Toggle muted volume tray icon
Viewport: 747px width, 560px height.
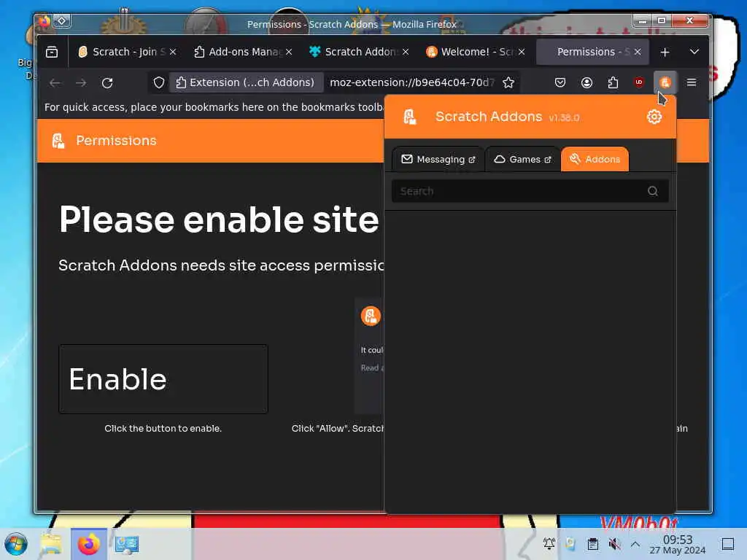(x=614, y=544)
